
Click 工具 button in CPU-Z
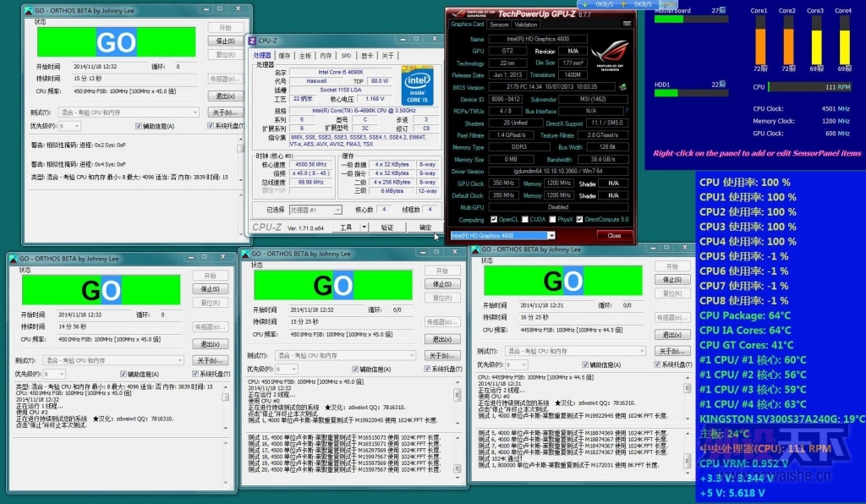pos(346,227)
